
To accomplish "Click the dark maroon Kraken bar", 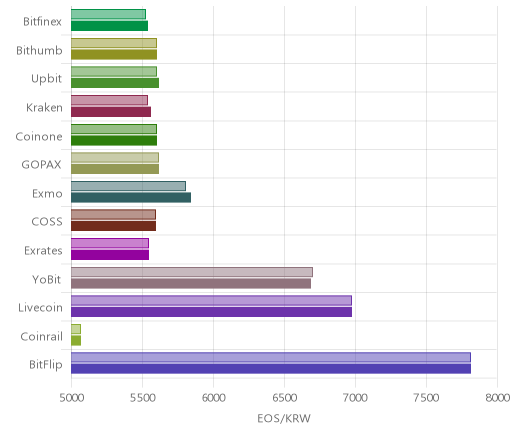I will pyautogui.click(x=111, y=112).
